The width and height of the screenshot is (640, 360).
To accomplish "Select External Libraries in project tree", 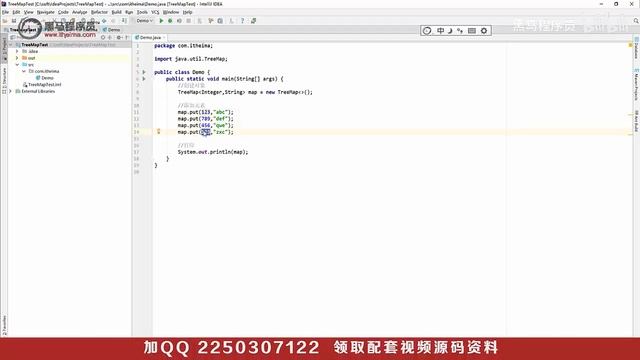I will coord(38,91).
